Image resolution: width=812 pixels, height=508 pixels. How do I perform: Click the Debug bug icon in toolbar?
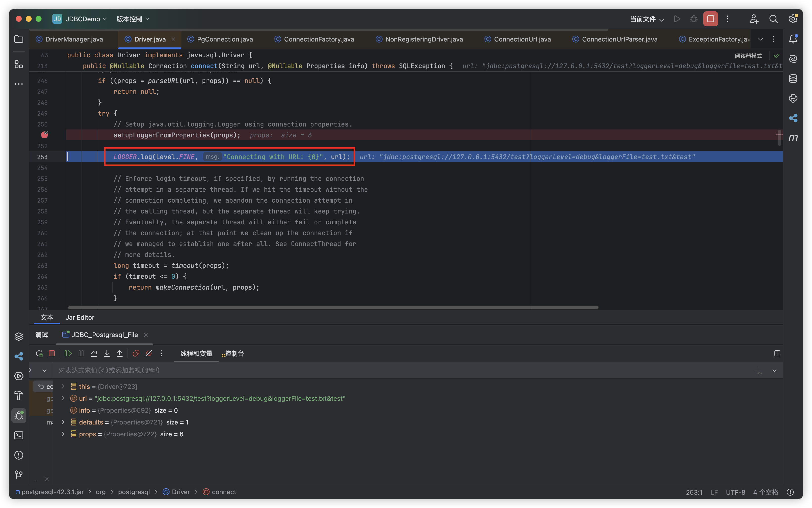pyautogui.click(x=694, y=19)
